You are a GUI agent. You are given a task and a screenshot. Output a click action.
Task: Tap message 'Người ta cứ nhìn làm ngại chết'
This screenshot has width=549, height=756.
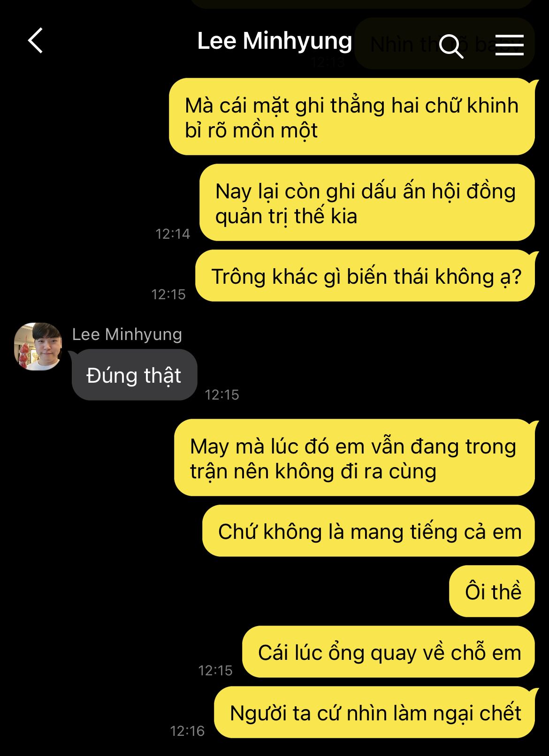[x=374, y=712]
